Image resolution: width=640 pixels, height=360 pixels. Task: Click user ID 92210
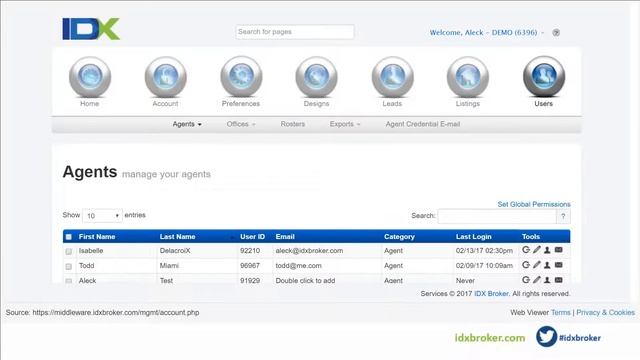click(x=250, y=251)
